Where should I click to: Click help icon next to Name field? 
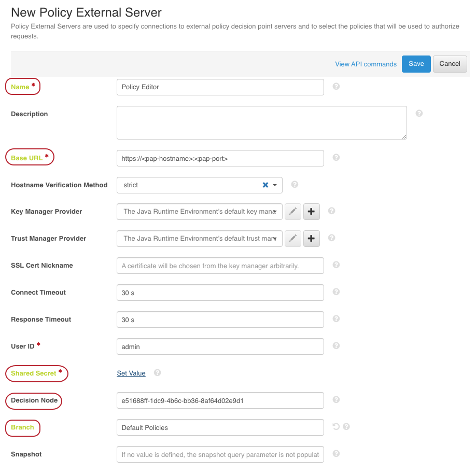click(336, 87)
